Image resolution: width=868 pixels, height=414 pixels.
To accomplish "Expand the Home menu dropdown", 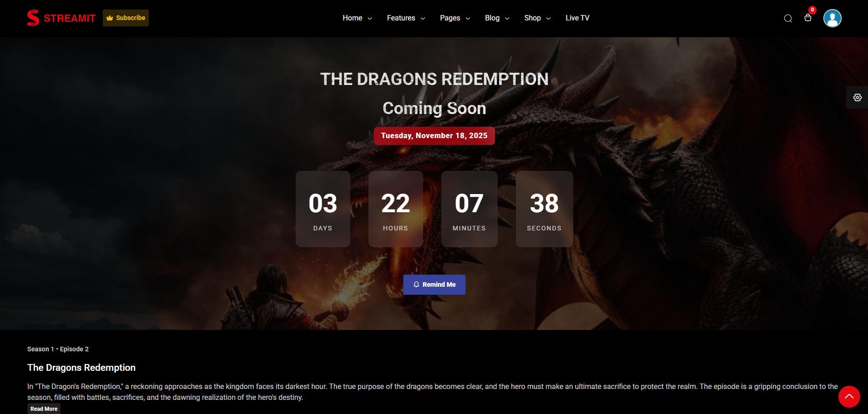I will click(357, 18).
